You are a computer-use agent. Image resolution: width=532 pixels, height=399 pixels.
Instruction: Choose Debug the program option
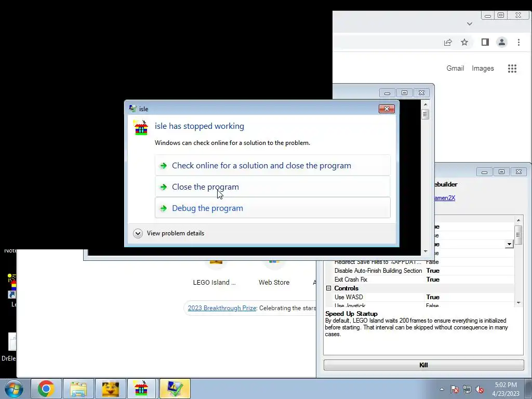tap(272, 208)
